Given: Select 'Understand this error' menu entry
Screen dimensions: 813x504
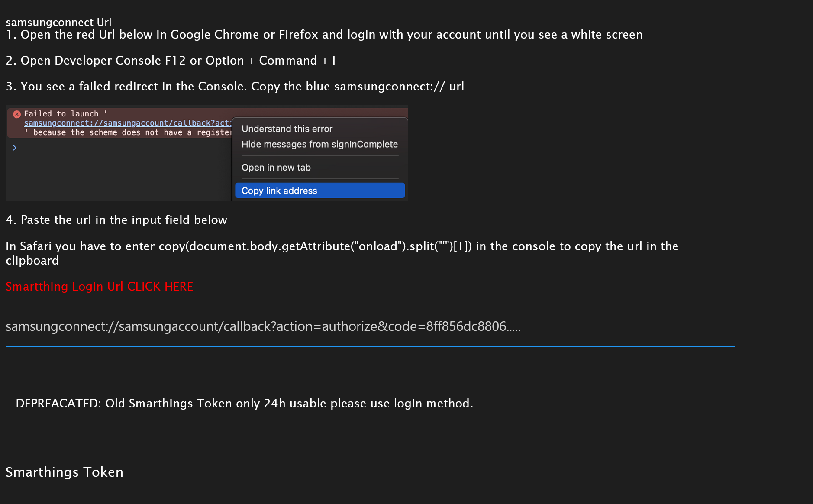Looking at the screenshot, I should [x=287, y=129].
